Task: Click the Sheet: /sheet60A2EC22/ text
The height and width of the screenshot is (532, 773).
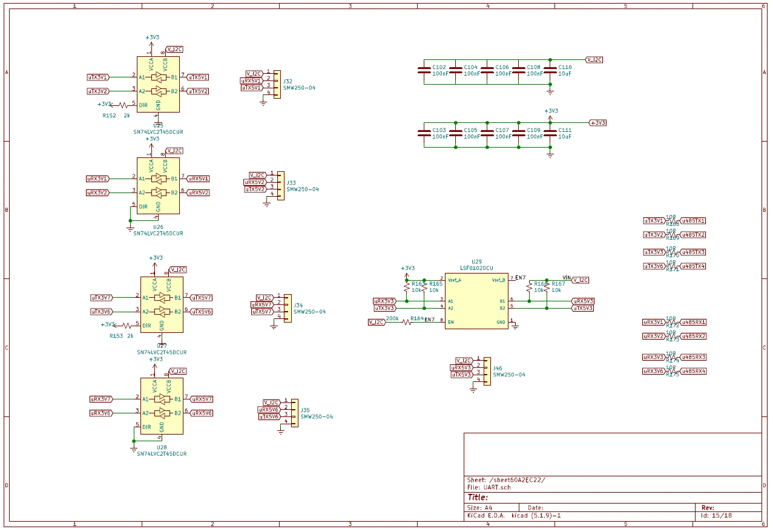Action: (506, 480)
